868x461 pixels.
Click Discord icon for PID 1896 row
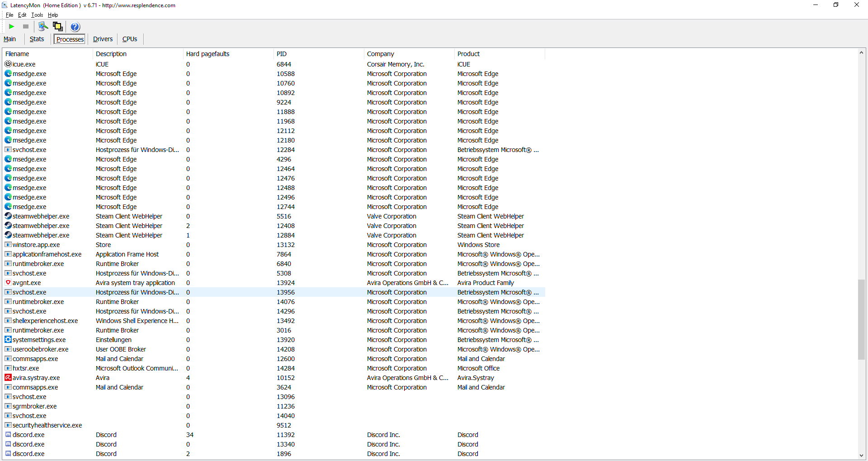pos(8,453)
